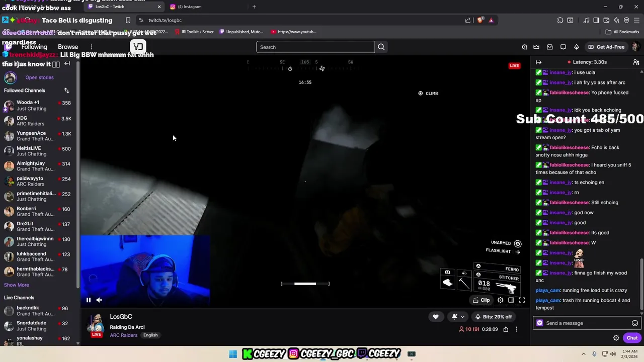Open the Following tab

point(34,47)
